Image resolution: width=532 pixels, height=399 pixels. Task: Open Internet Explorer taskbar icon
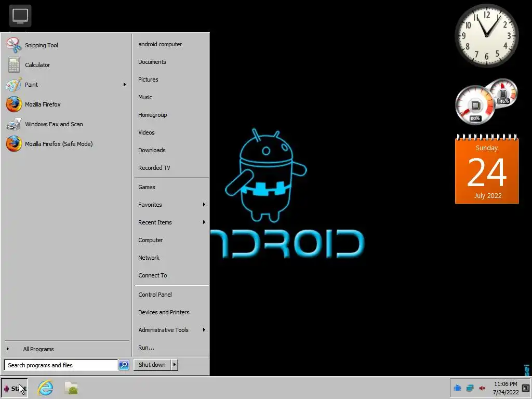[46, 388]
